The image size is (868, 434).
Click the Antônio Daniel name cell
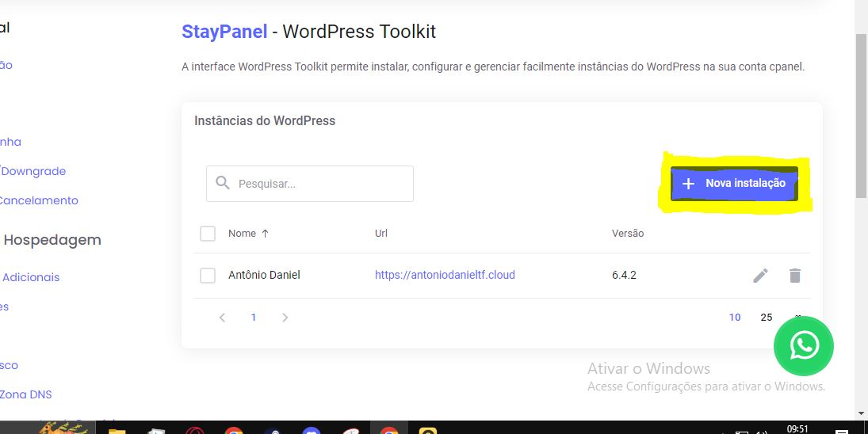pos(264,275)
